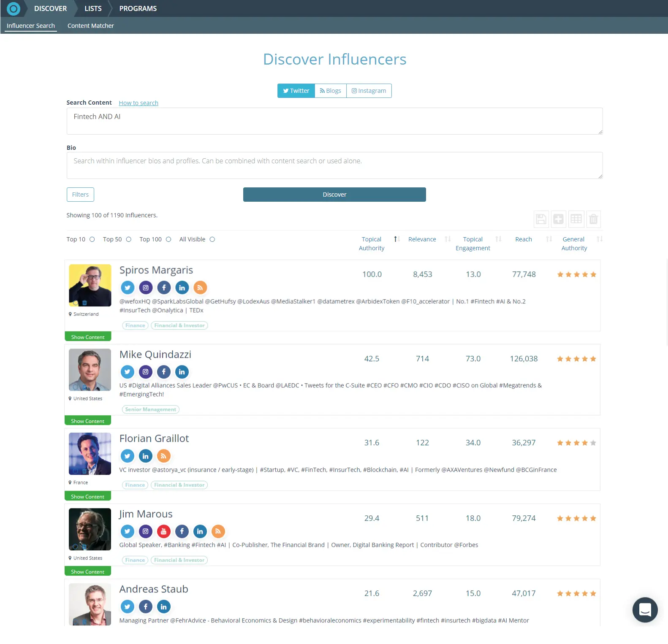Select the Top 10 radio button
The height and width of the screenshot is (644, 668).
pos(92,239)
